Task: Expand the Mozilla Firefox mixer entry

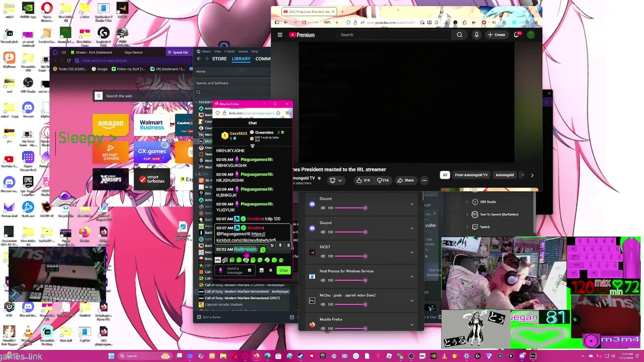Action: (412, 325)
